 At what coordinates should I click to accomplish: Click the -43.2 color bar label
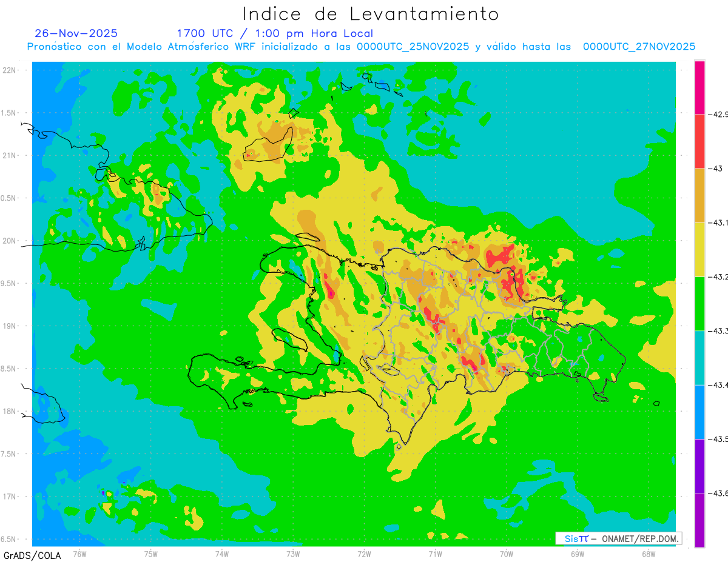(x=719, y=276)
